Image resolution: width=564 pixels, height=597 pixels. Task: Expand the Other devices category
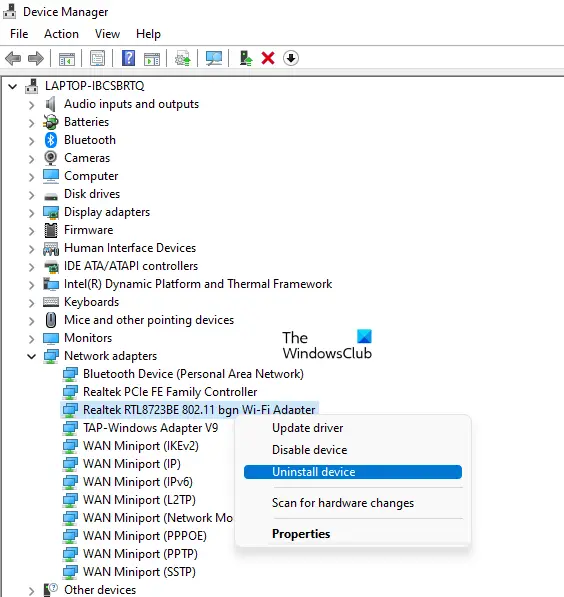pyautogui.click(x=32, y=591)
